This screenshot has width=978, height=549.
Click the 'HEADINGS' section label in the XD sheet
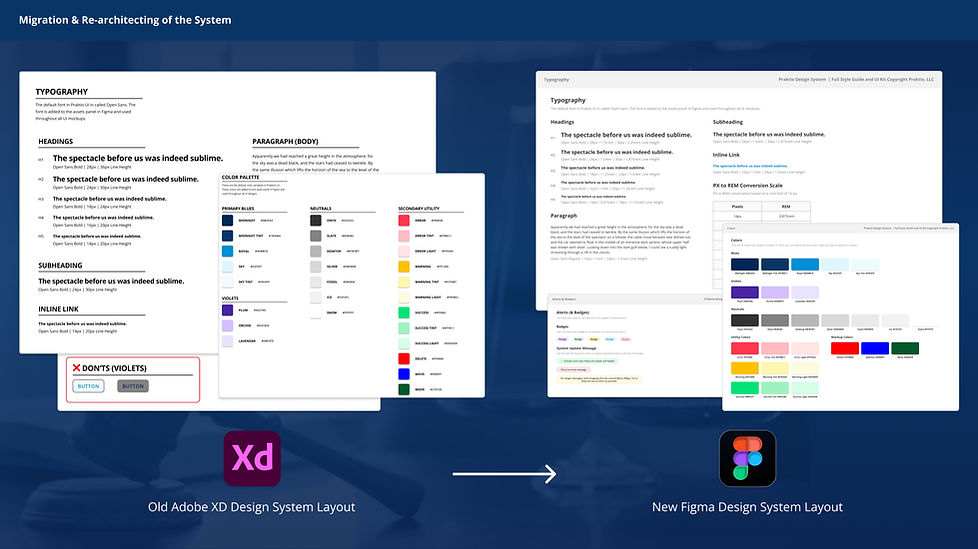pyautogui.click(x=56, y=142)
